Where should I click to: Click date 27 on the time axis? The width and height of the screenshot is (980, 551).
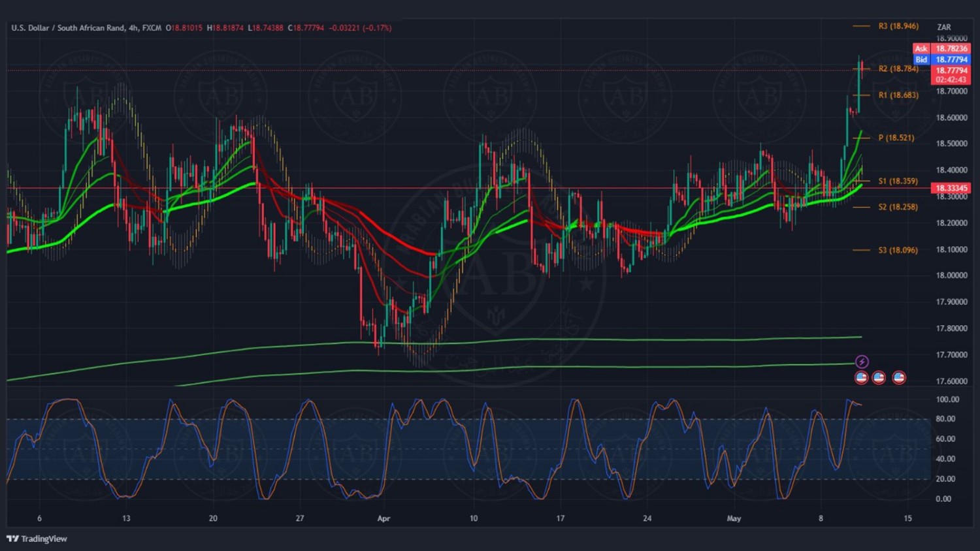[300, 518]
